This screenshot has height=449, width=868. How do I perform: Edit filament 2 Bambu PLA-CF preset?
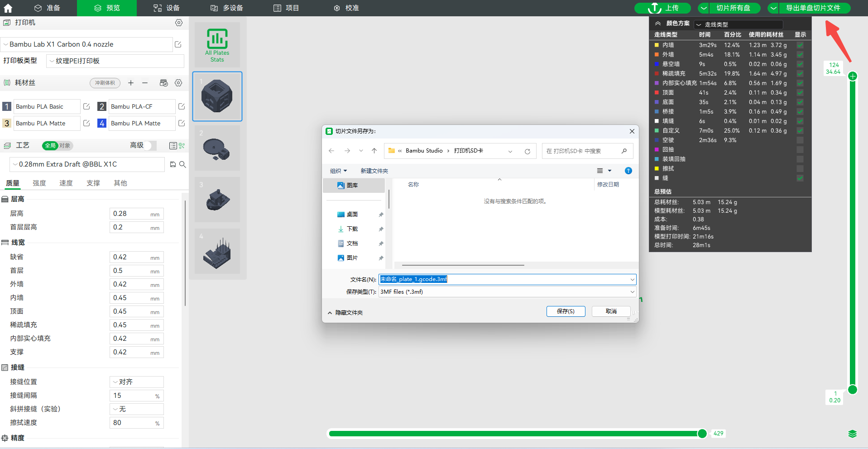(x=182, y=106)
